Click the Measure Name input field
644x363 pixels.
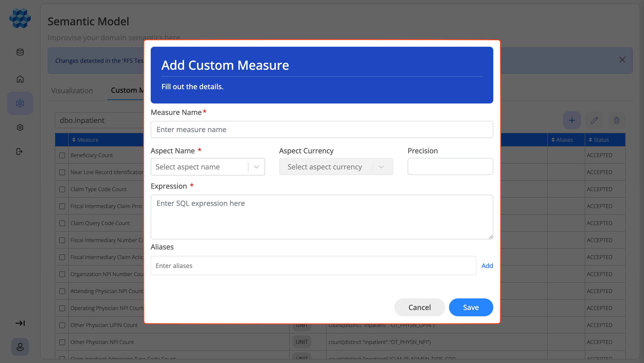pos(322,129)
